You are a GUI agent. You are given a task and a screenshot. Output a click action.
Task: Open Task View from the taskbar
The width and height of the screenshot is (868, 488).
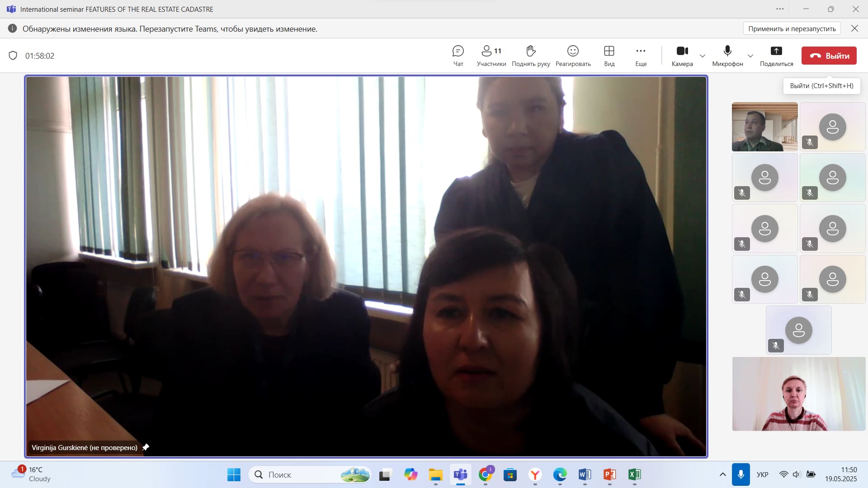[385, 474]
